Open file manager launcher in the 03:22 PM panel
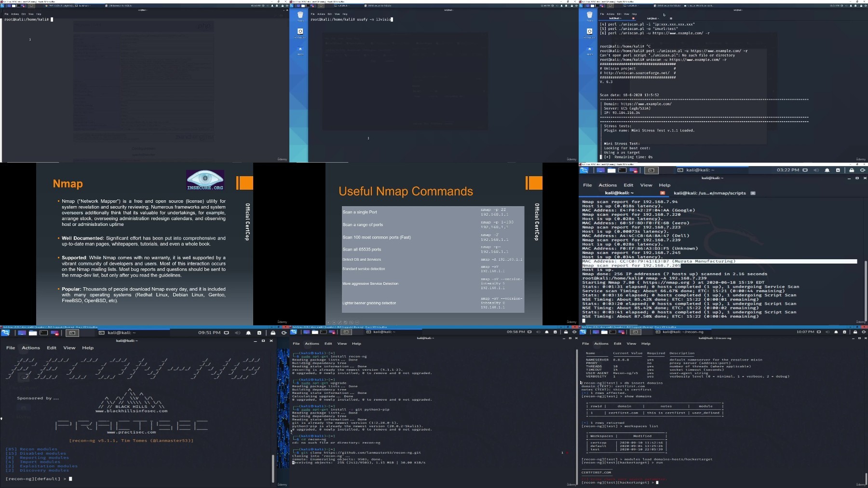The width and height of the screenshot is (868, 488). 611,170
